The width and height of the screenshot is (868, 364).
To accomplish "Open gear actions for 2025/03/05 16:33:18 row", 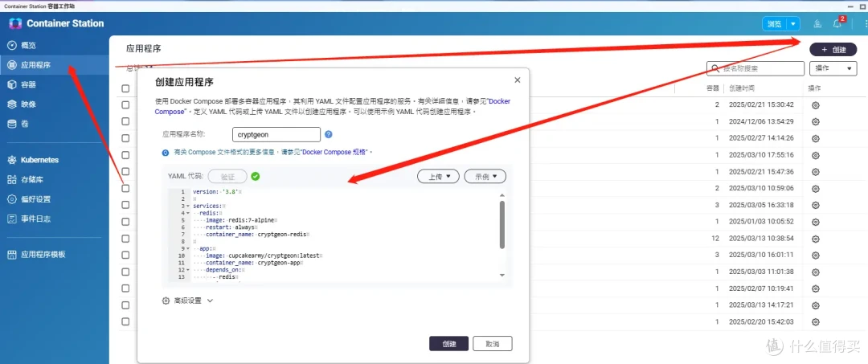I will point(815,205).
